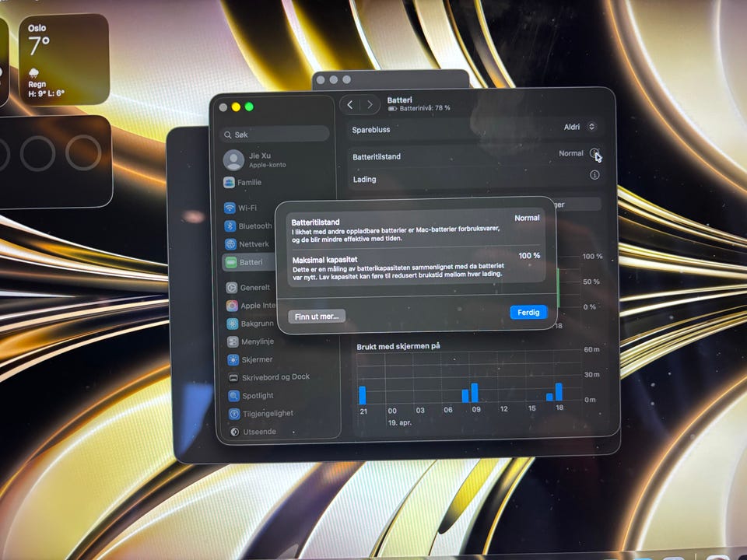Screen dimensions: 747x560
Task: Click the tall usage bar at 09
Action: click(x=475, y=392)
